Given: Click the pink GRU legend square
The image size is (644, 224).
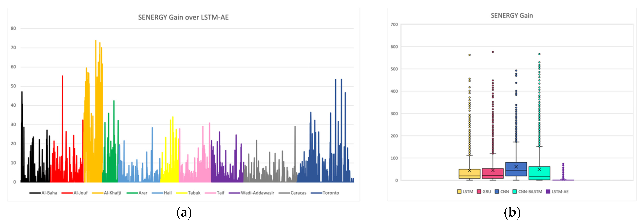Looking at the screenshot, I should pos(479,192).
